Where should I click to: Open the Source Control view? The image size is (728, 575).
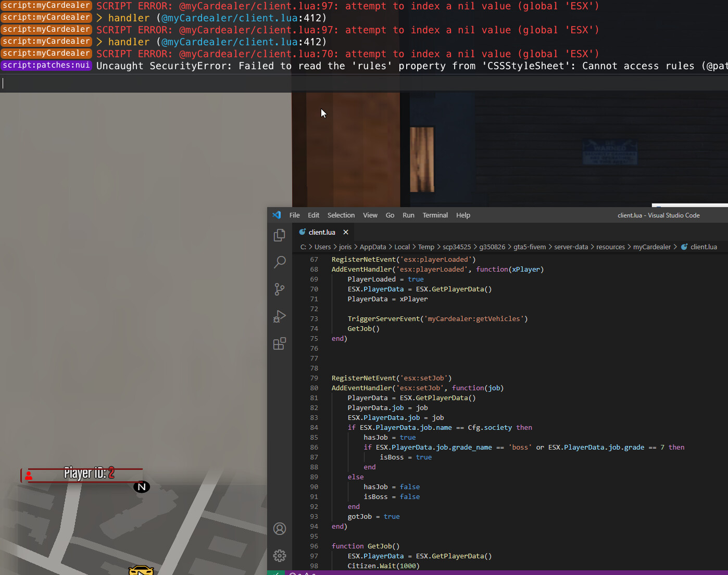[x=280, y=289]
